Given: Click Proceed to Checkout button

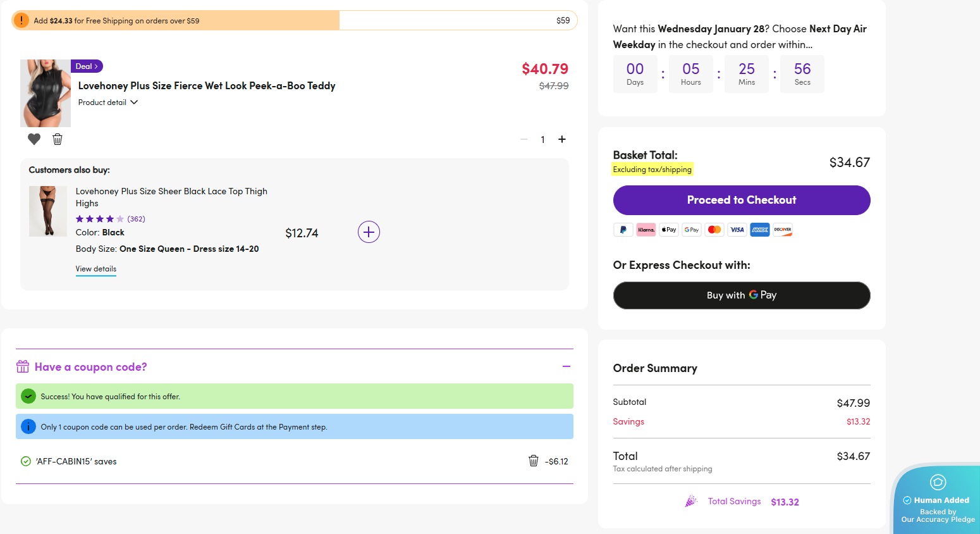Looking at the screenshot, I should 742,200.
